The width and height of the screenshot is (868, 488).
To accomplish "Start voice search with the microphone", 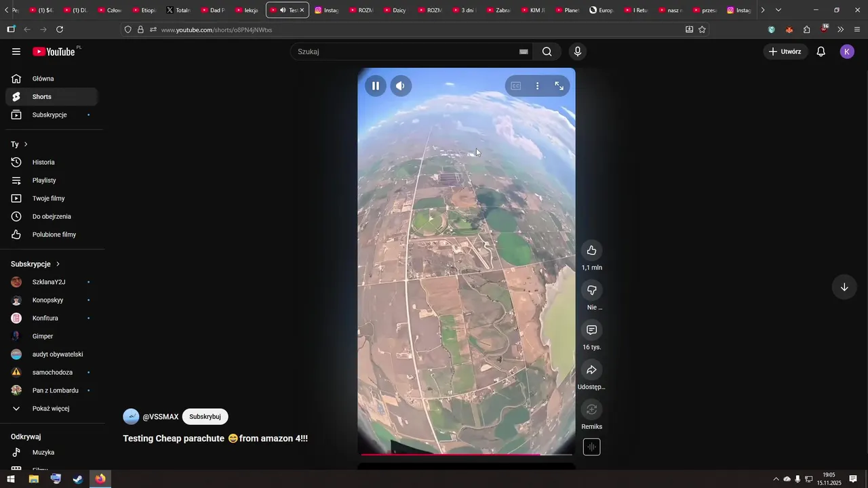I will [578, 52].
